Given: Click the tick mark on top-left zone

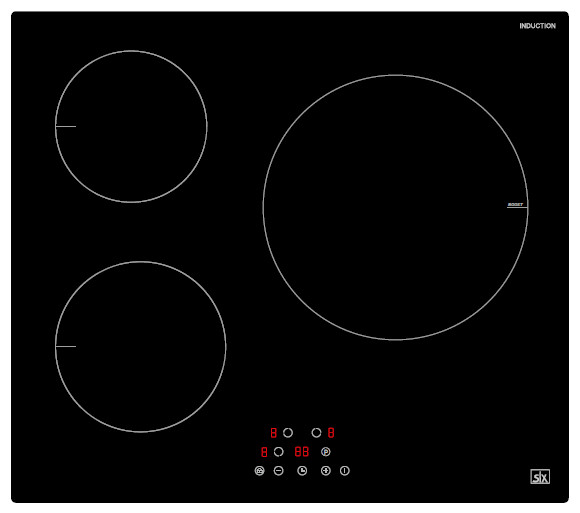Looking at the screenshot, I should pos(66,126).
